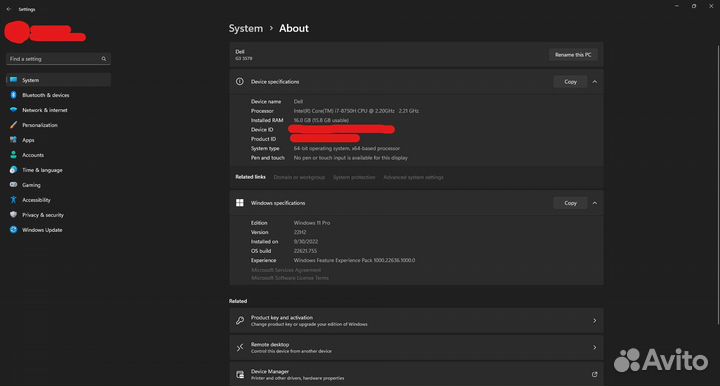This screenshot has height=386, width=720.
Task: Copy the Device specifications
Action: point(570,82)
